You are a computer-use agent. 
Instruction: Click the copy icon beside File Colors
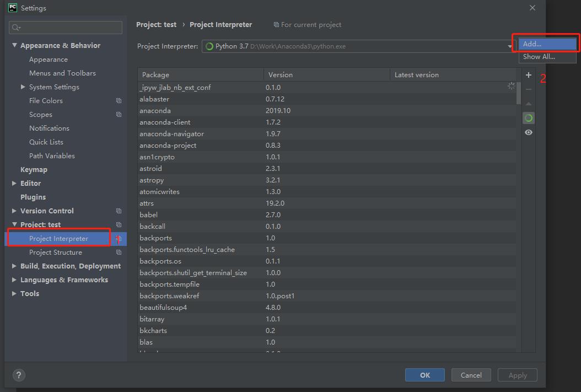point(119,101)
